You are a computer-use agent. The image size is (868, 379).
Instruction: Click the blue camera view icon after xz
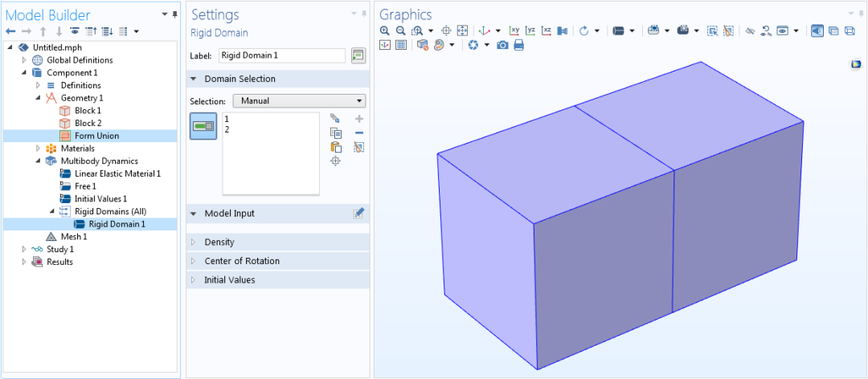(563, 31)
